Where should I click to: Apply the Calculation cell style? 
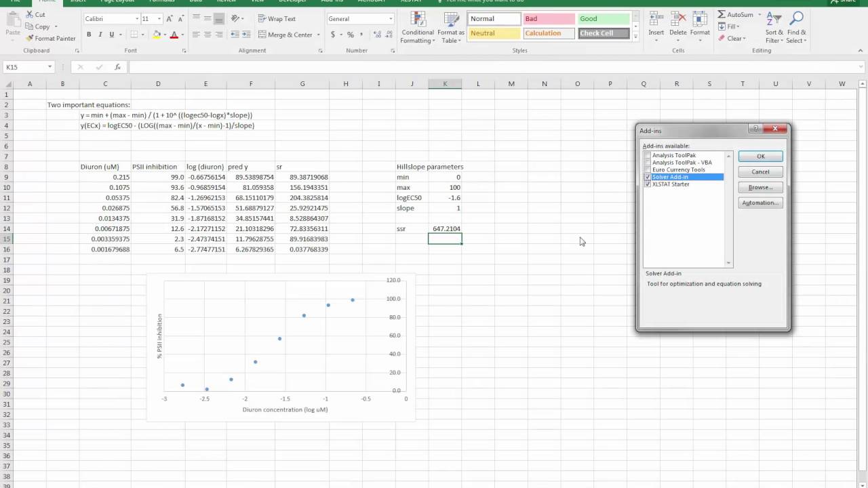(548, 33)
